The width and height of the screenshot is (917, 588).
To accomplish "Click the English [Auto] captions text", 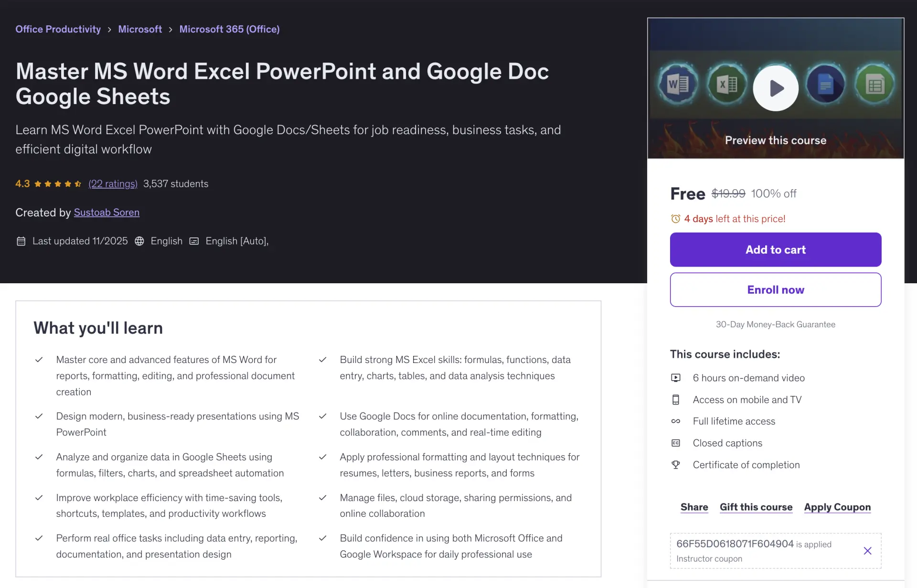I will coord(237,241).
